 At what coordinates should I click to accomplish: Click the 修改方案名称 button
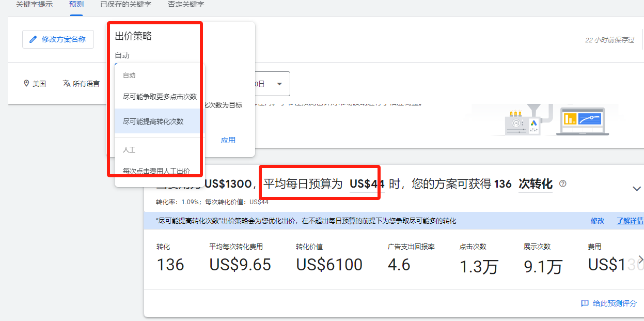[x=58, y=39]
